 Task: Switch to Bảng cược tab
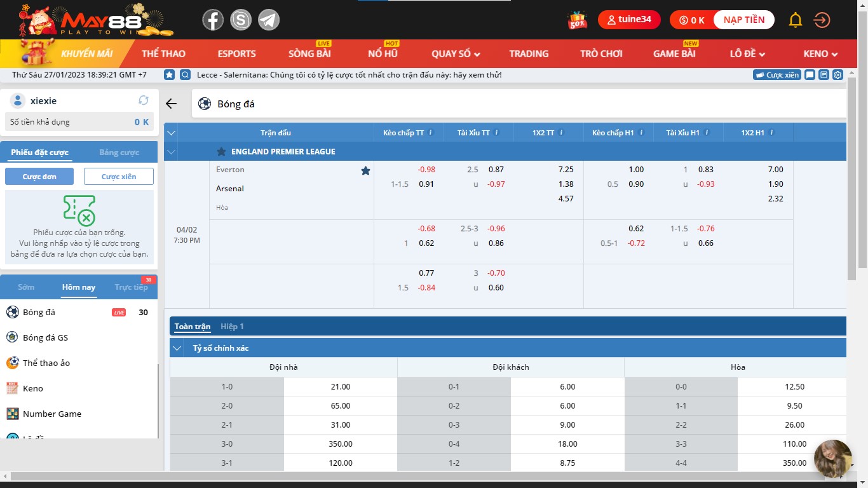tap(119, 152)
